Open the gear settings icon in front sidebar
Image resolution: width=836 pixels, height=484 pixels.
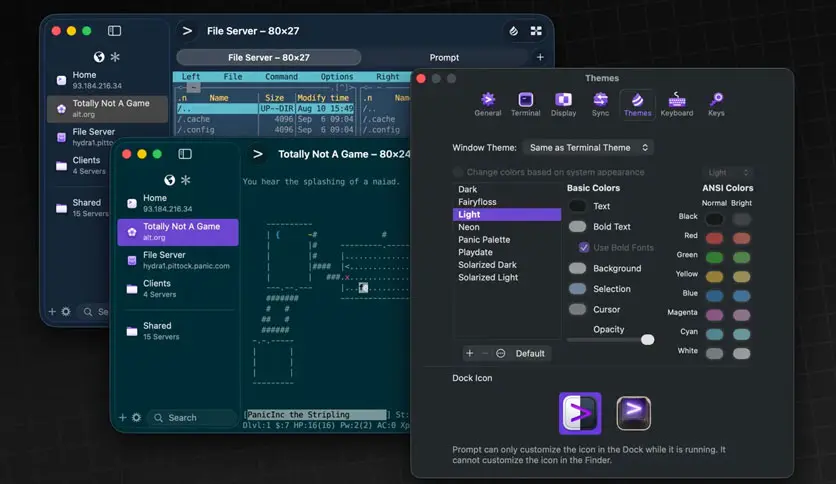[x=136, y=417]
